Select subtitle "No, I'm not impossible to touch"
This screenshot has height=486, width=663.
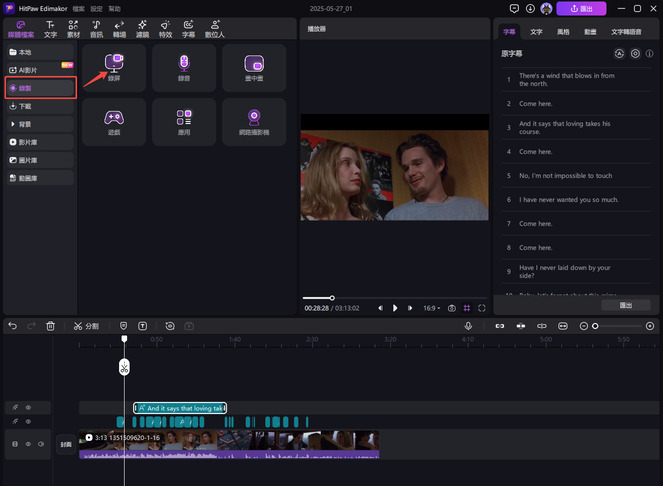[577, 176]
